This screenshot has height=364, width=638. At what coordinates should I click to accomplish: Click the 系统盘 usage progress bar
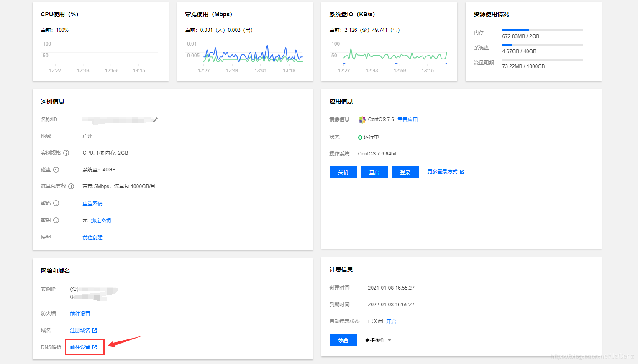543,45
